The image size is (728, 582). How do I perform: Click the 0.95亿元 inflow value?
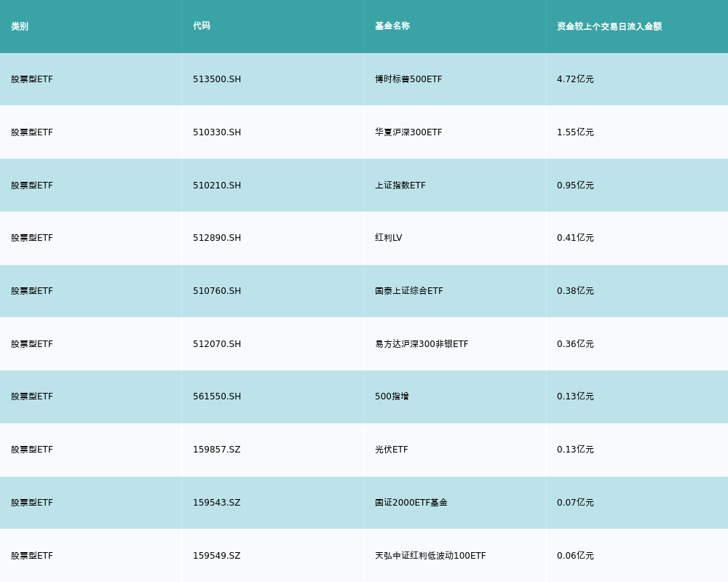(x=575, y=186)
